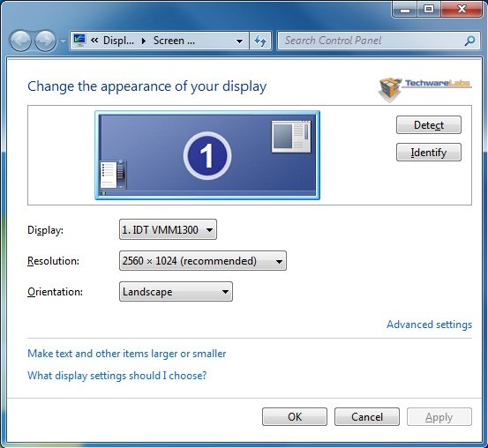Click the Identify button

tap(429, 153)
